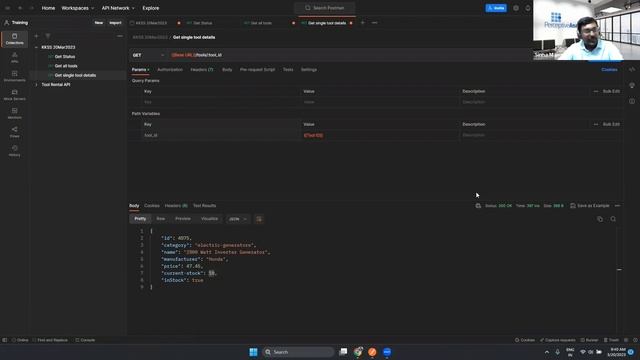Open Task View on the taskbar
Screen dimensions: 640x360
(x=343, y=352)
